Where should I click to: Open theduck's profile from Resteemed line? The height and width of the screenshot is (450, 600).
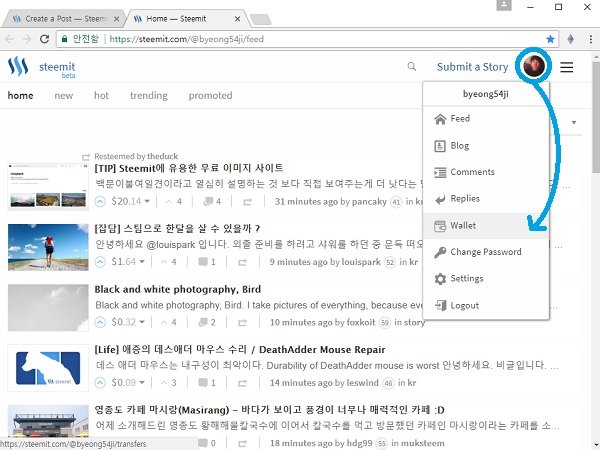click(x=163, y=156)
